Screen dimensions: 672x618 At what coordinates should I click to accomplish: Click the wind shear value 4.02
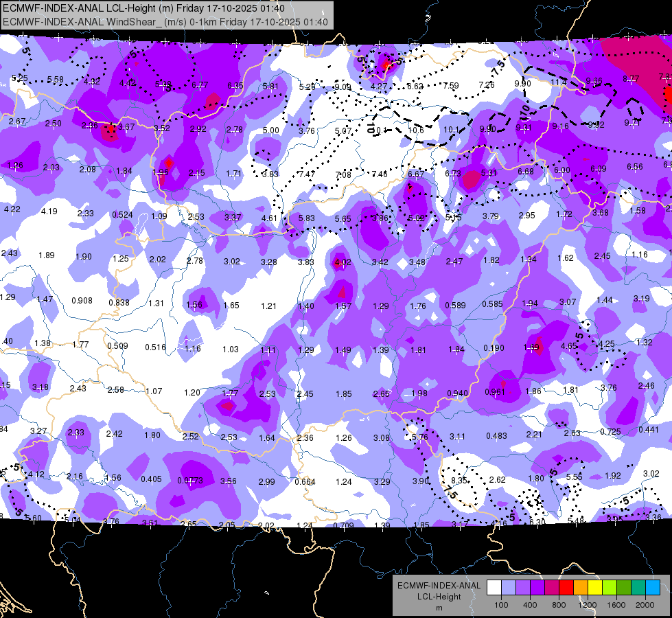click(343, 262)
